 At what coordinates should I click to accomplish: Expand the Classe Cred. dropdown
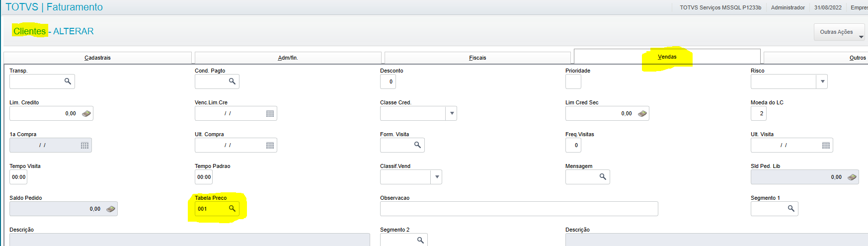452,113
